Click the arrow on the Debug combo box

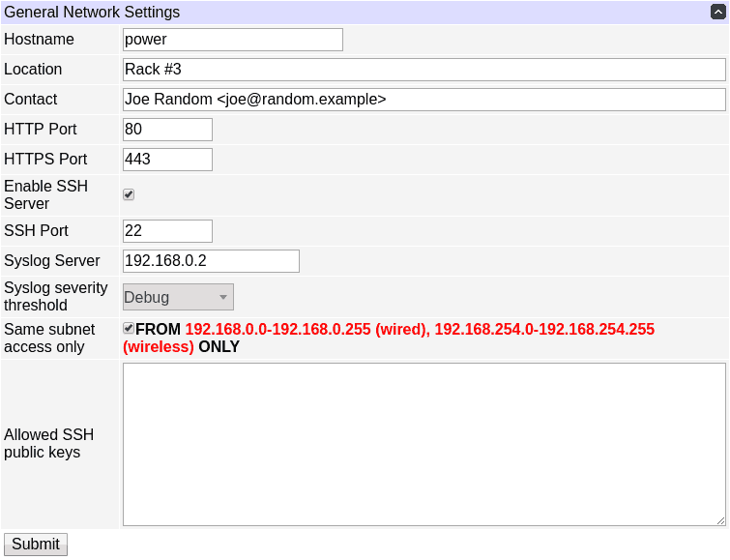(x=222, y=297)
